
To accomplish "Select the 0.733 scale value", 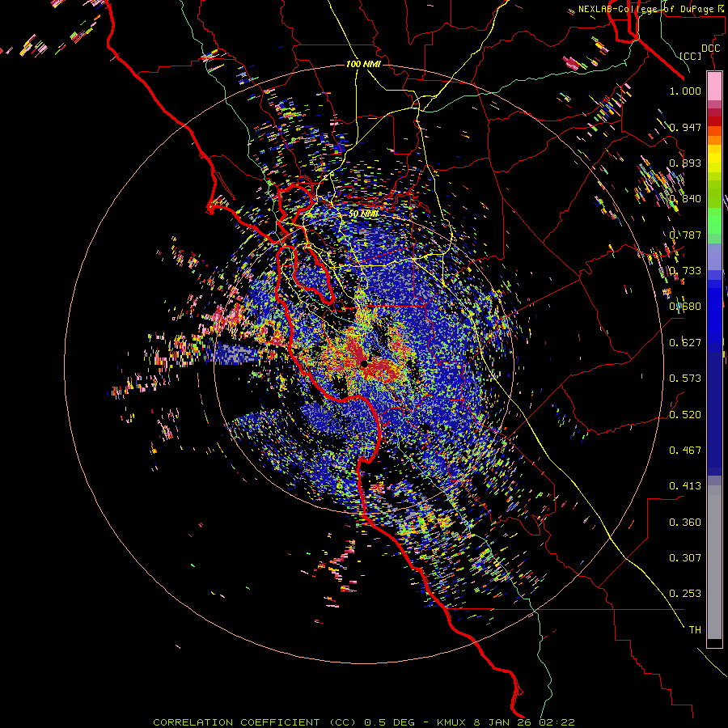I will pyautogui.click(x=685, y=271).
